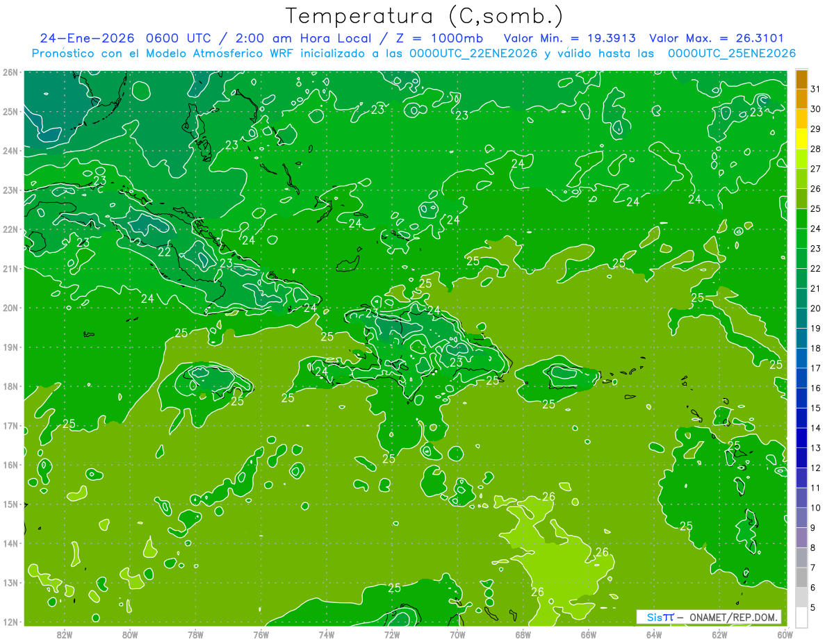Click the 66W longitude axis label
The width and height of the screenshot is (834, 644).
point(589,634)
